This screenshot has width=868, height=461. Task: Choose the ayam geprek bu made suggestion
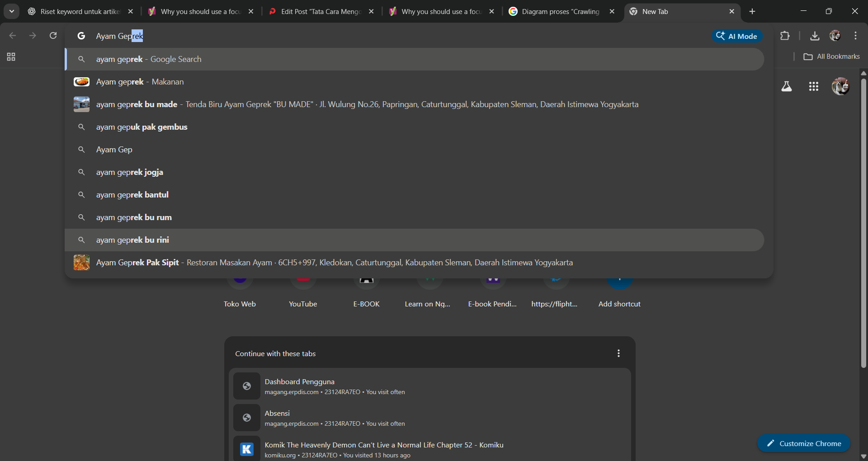coord(415,104)
